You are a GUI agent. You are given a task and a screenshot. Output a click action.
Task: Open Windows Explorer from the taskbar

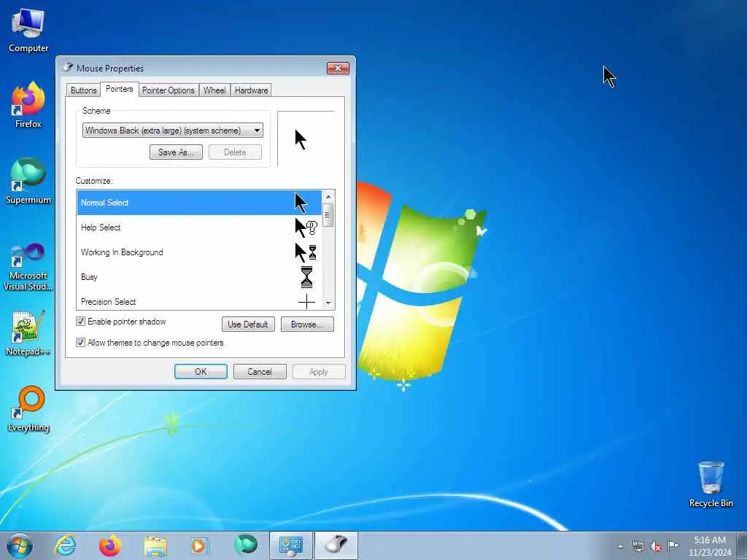[155, 545]
